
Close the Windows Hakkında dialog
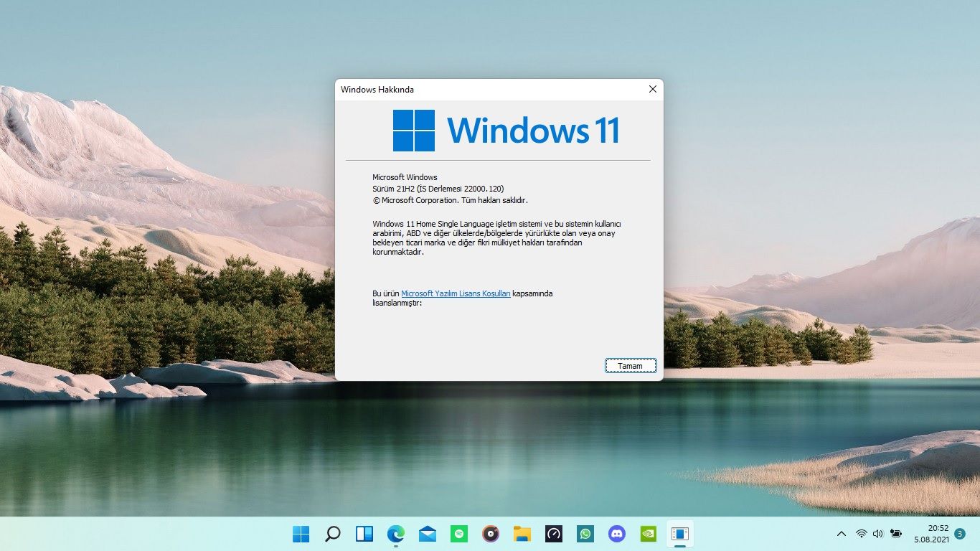[x=652, y=89]
